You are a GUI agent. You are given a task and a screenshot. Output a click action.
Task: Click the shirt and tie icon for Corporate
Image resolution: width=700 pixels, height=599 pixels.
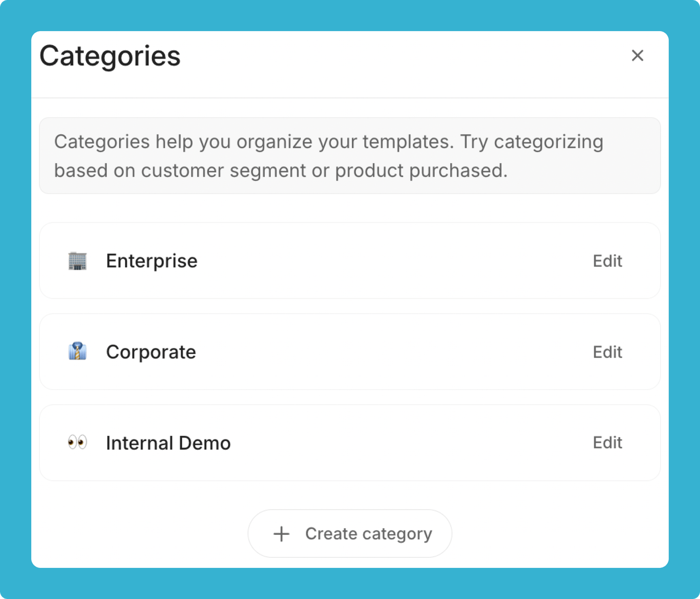pos(77,351)
